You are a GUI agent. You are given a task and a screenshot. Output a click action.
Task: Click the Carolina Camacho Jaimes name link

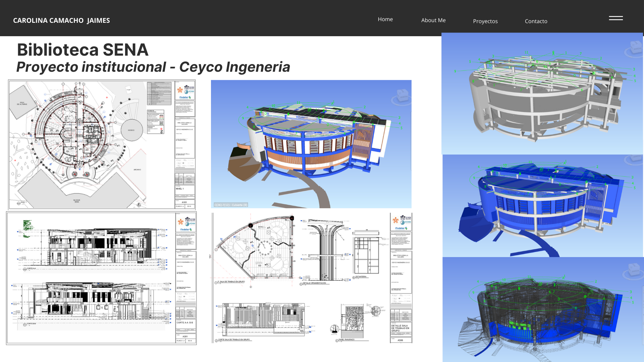click(x=61, y=20)
